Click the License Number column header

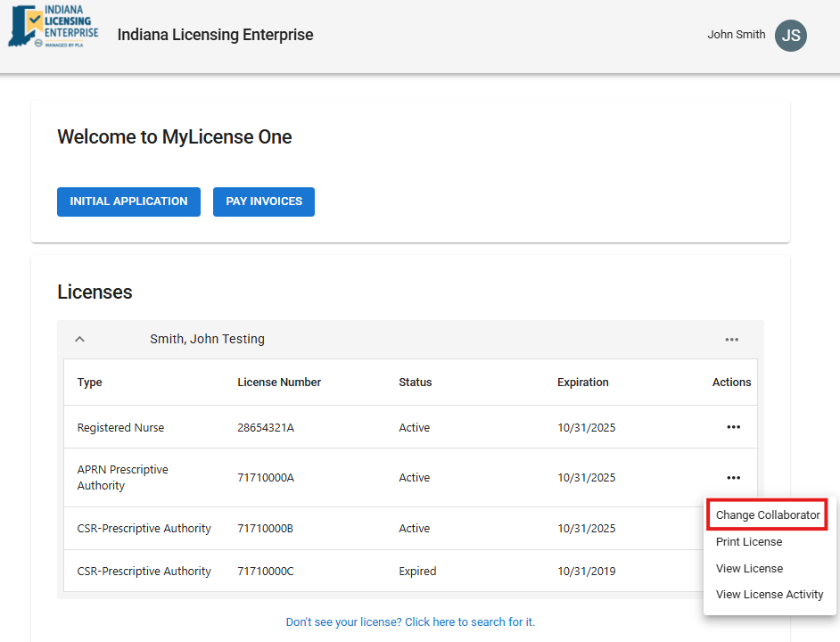pyautogui.click(x=279, y=383)
